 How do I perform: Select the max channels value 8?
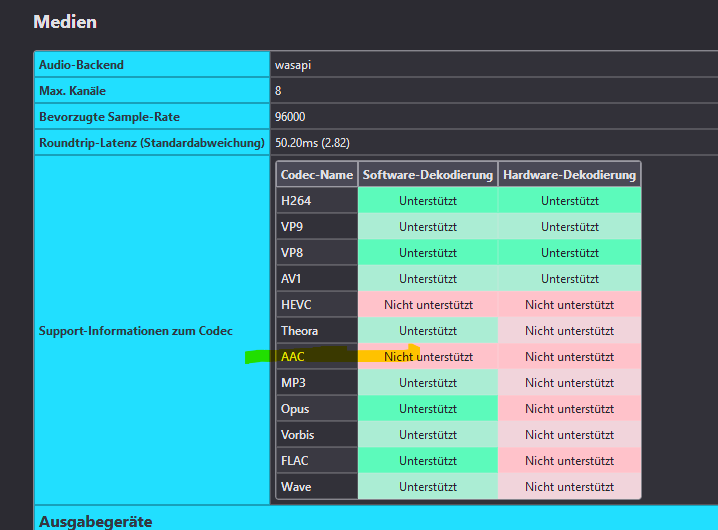(x=278, y=91)
